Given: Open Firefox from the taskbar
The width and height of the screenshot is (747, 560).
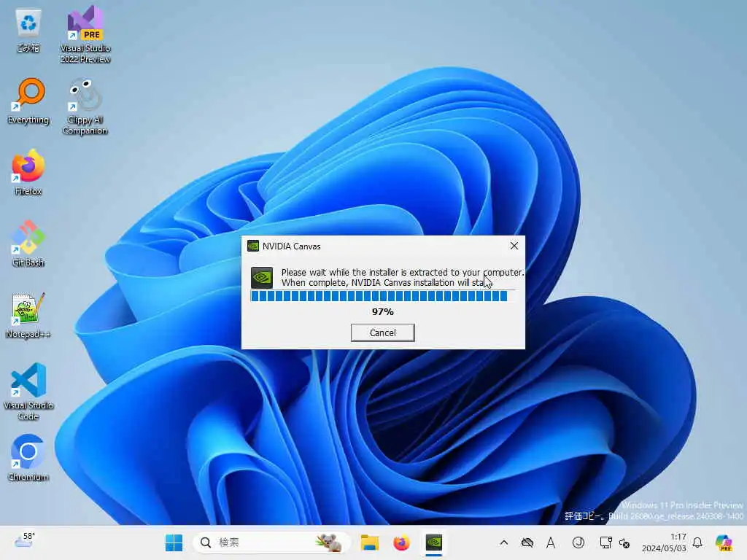Looking at the screenshot, I should [402, 542].
